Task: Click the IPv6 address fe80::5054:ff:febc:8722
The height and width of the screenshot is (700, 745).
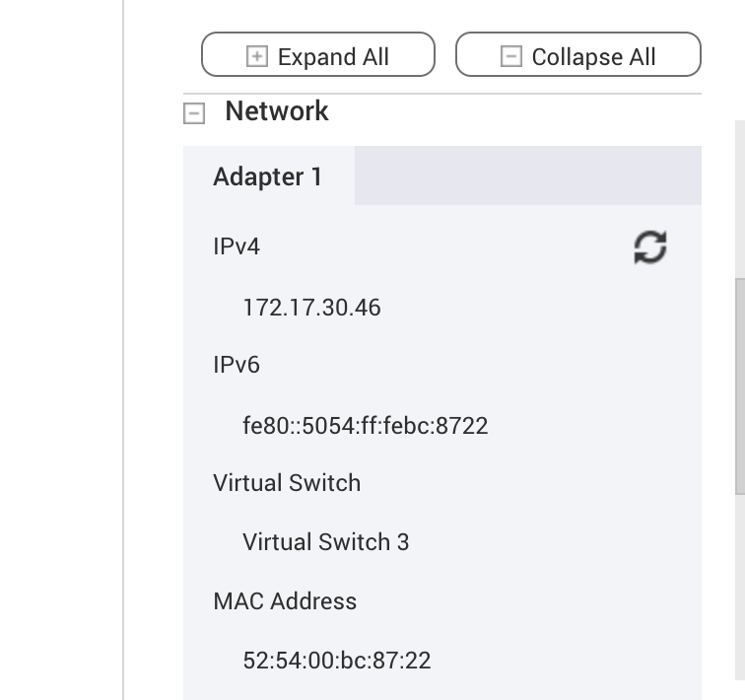Action: pyautogui.click(x=365, y=426)
